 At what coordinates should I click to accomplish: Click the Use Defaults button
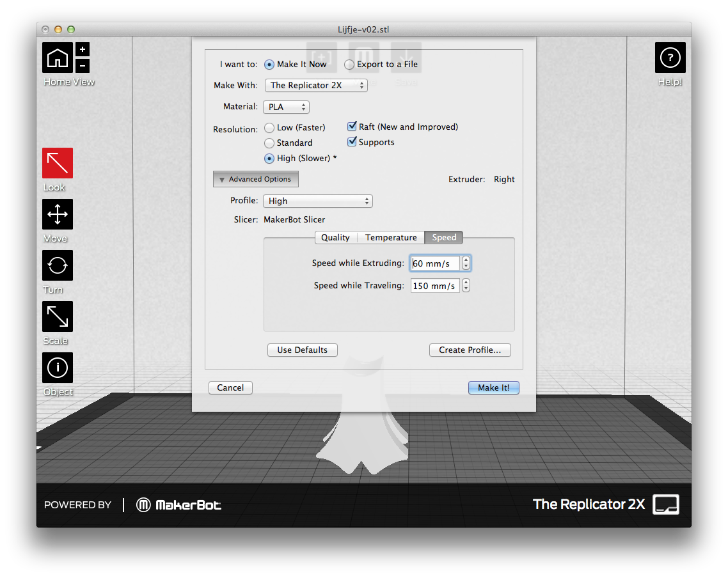(x=302, y=350)
